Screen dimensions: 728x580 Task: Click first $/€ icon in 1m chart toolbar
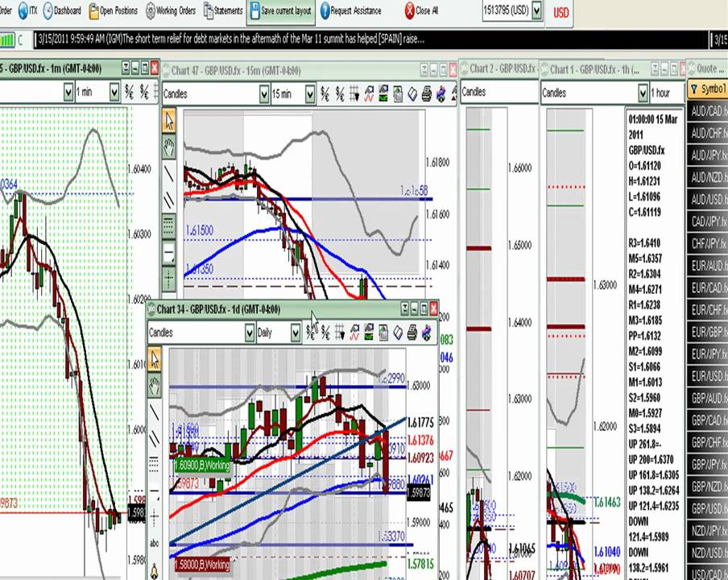(x=130, y=93)
